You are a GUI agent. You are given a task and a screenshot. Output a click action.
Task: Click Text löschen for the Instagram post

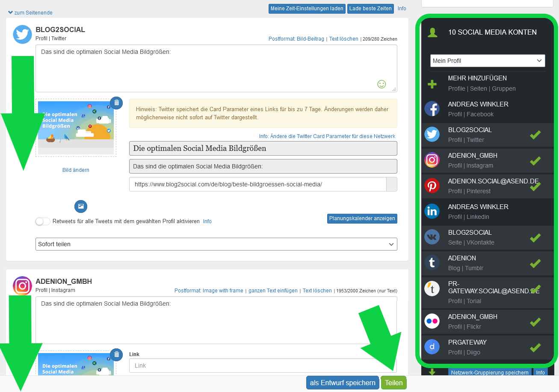(317, 290)
